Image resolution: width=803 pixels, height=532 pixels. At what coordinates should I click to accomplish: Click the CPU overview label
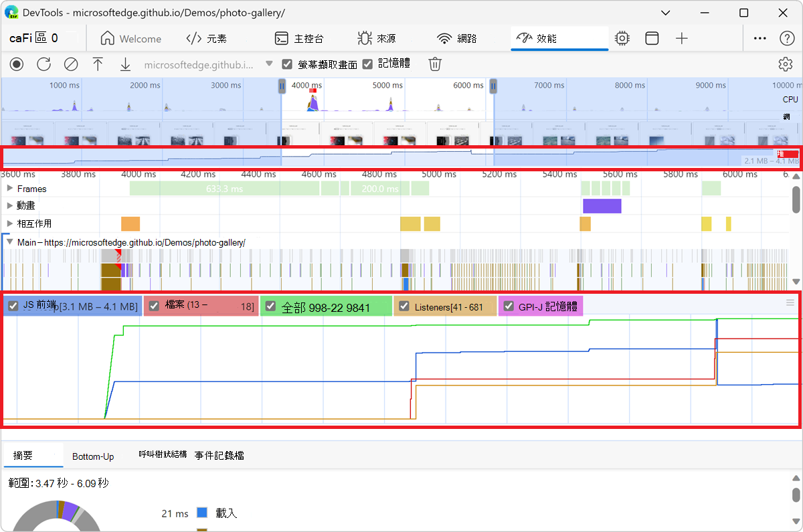pyautogui.click(x=790, y=99)
